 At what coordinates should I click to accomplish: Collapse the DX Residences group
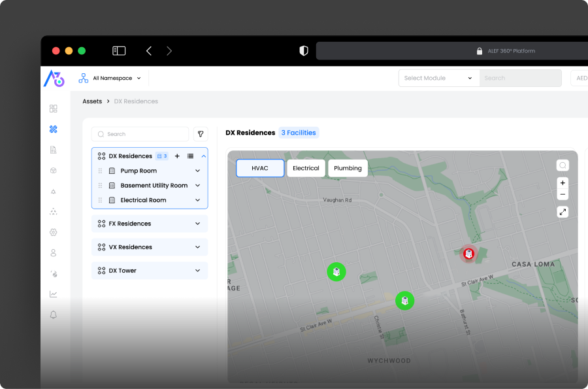[x=204, y=156]
